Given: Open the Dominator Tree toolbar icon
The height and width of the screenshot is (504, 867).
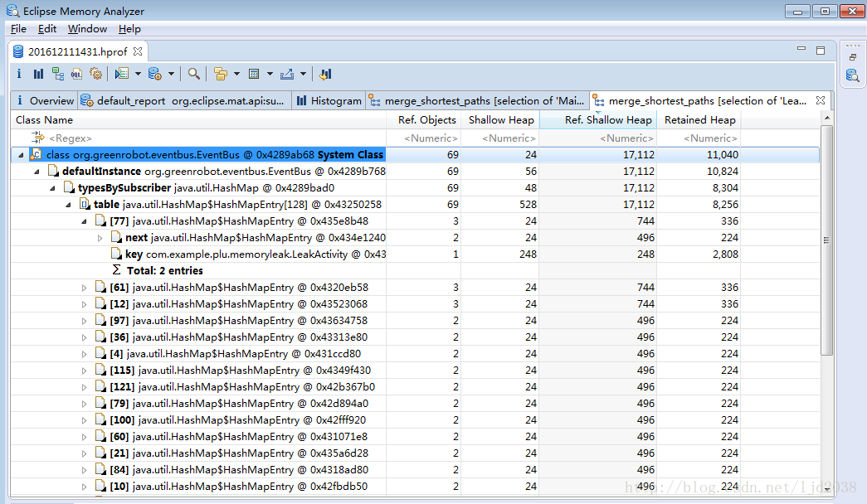Looking at the screenshot, I should [57, 74].
